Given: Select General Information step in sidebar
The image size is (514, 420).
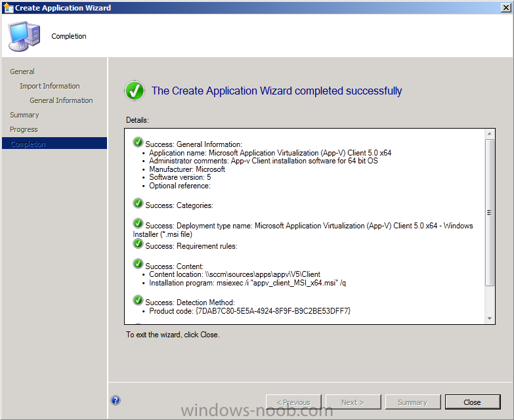Looking at the screenshot, I should (x=61, y=100).
